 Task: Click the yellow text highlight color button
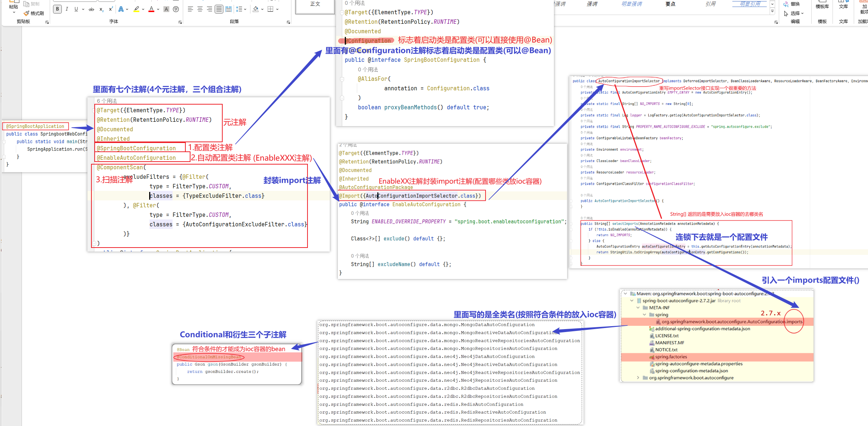point(136,9)
